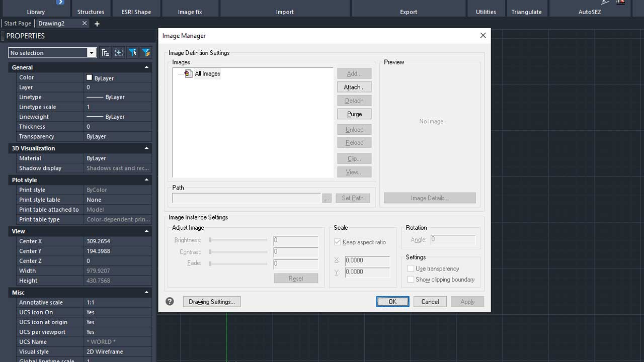Click the All Images tree icon
Screen dimensions: 644x362
pyautogui.click(x=188, y=74)
